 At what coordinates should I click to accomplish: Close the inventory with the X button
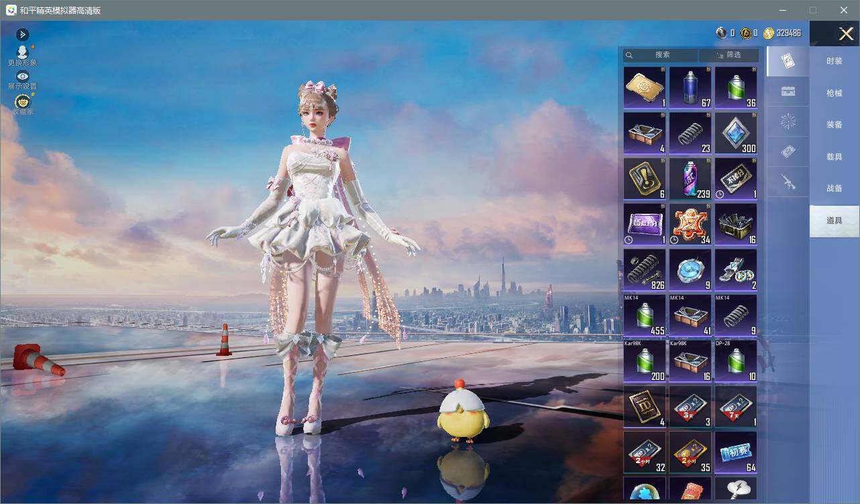846,34
